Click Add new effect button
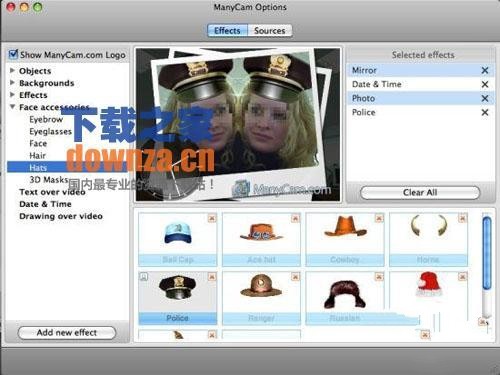The height and width of the screenshot is (375, 500). (67, 333)
